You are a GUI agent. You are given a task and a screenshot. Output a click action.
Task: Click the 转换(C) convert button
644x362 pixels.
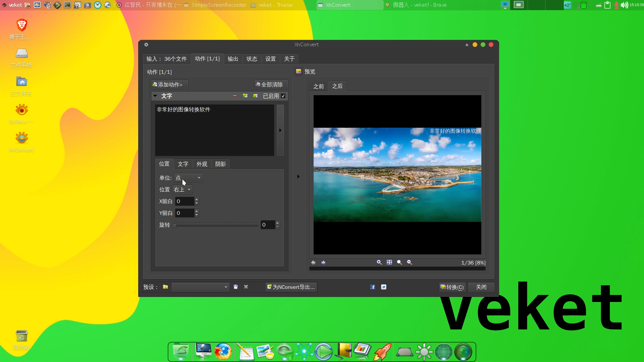[452, 287]
